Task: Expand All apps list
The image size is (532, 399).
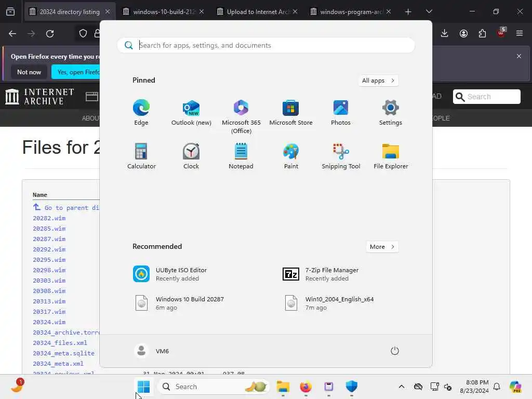Action: coord(378,81)
